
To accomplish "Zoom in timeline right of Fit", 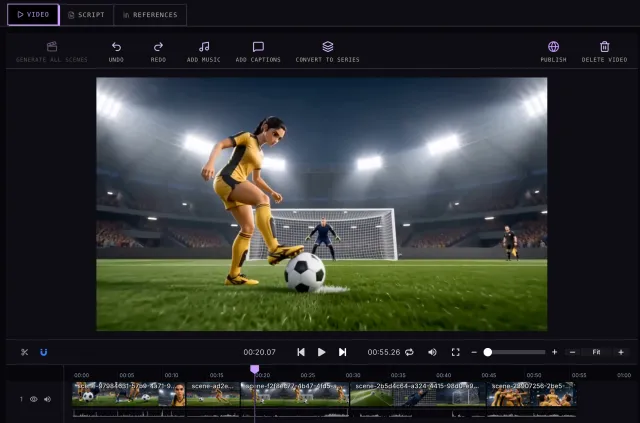I will tap(621, 352).
